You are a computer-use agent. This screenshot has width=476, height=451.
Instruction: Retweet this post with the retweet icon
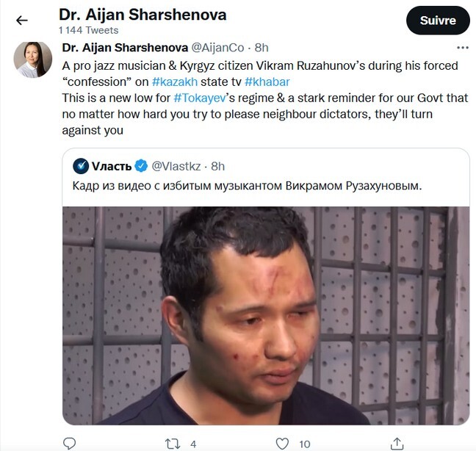(x=173, y=444)
